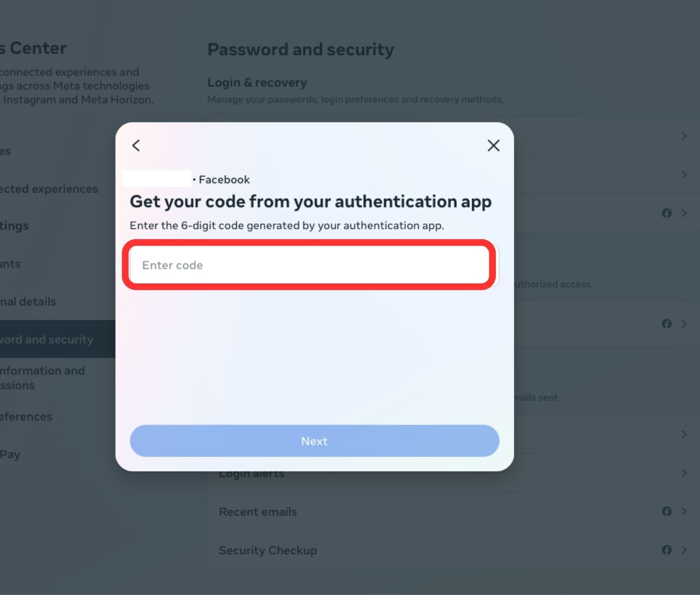Click the Enter code input field

[310, 265]
